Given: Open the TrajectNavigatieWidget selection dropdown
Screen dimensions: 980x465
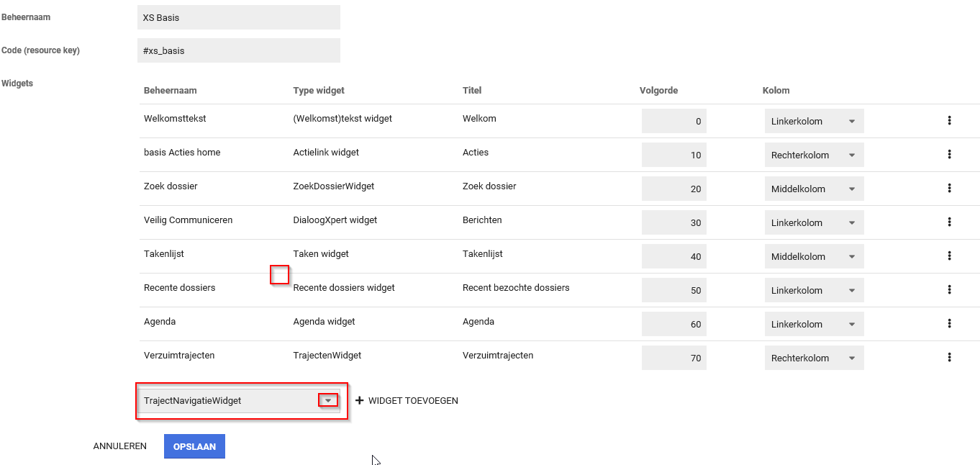Looking at the screenshot, I should 328,401.
